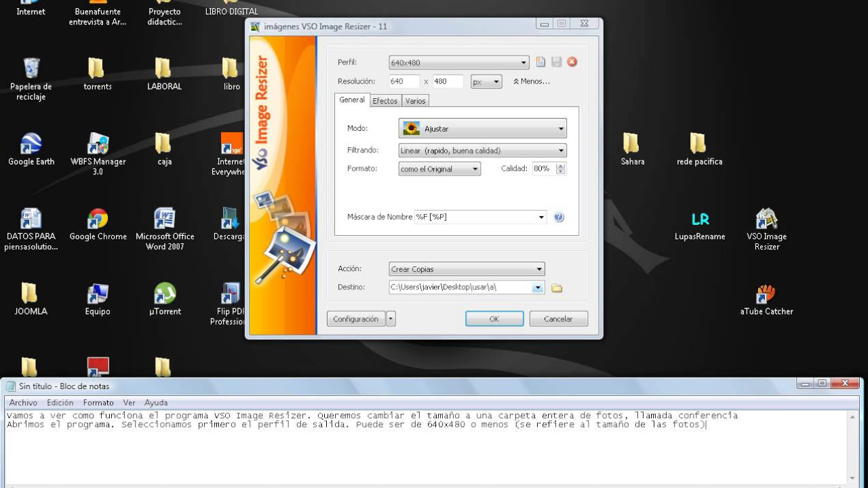Viewport: 868px width, 488px height.
Task: Open the Ver menu in Bloc de notas
Action: coord(129,403)
